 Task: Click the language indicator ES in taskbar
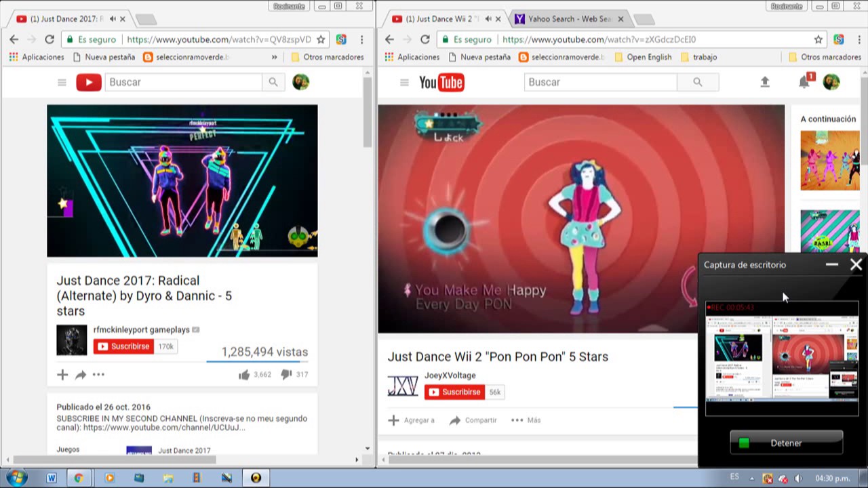pyautogui.click(x=734, y=477)
